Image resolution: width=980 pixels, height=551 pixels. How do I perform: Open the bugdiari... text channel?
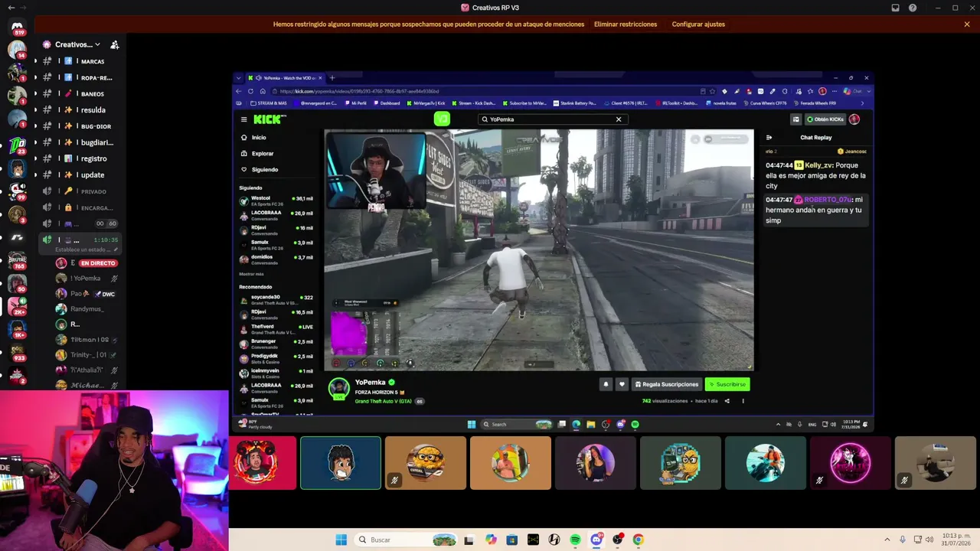pyautogui.click(x=80, y=142)
